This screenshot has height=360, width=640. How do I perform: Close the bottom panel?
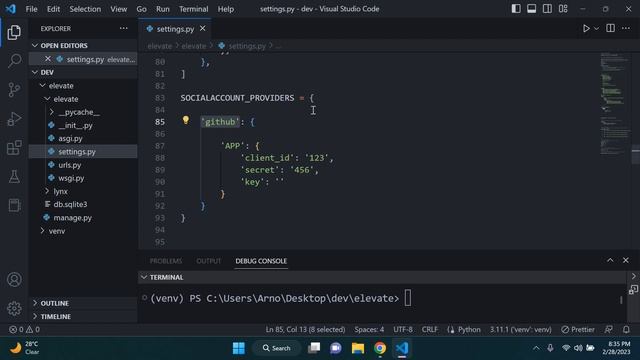[626, 260]
